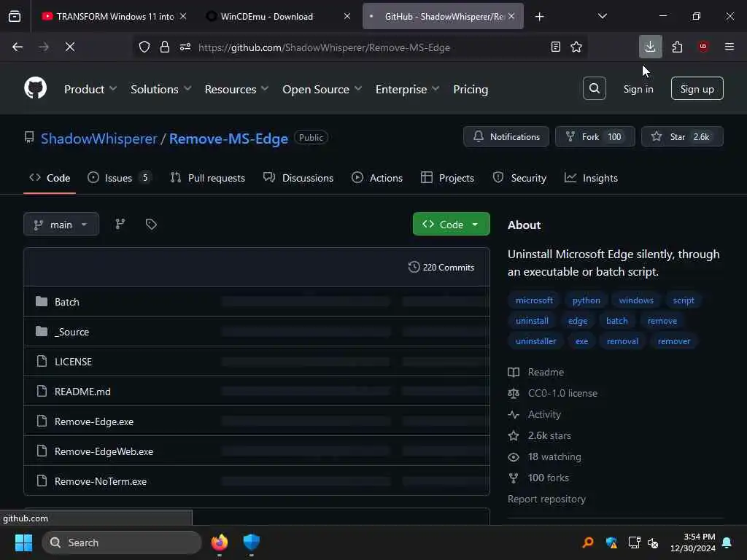View branches icon next to main
The image size is (747, 560).
pos(120,225)
